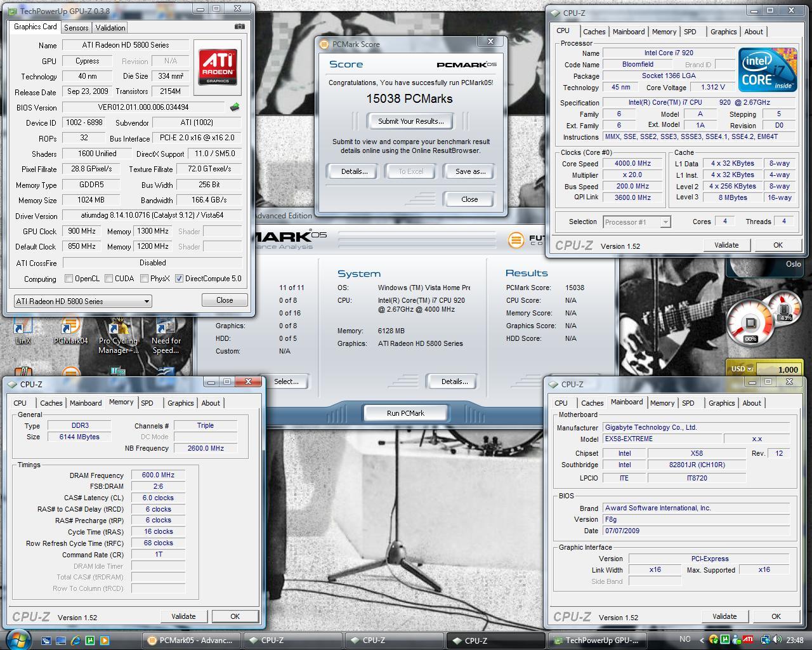Screen dimensions: 812x650
Task: Click the 1,000 currency amount field
Action: click(778, 369)
